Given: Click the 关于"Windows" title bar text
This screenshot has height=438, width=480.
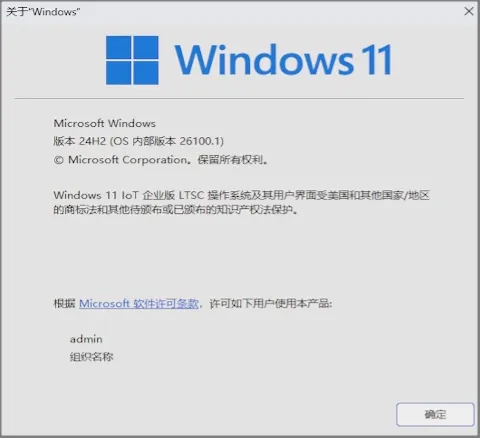Looking at the screenshot, I should point(43,12).
